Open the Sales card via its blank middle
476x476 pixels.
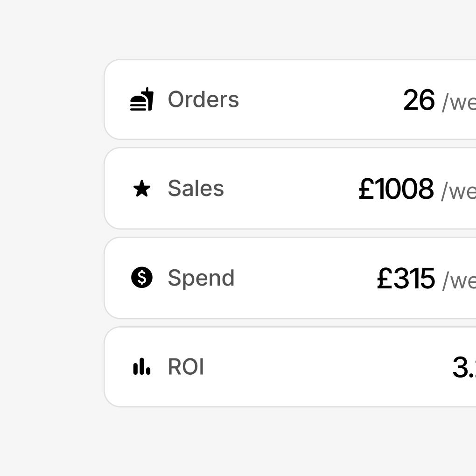click(289, 189)
